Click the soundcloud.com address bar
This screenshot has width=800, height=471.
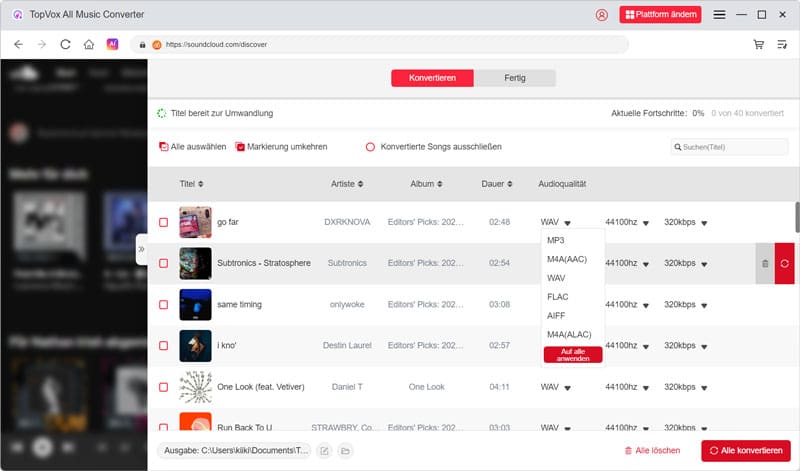coord(380,44)
